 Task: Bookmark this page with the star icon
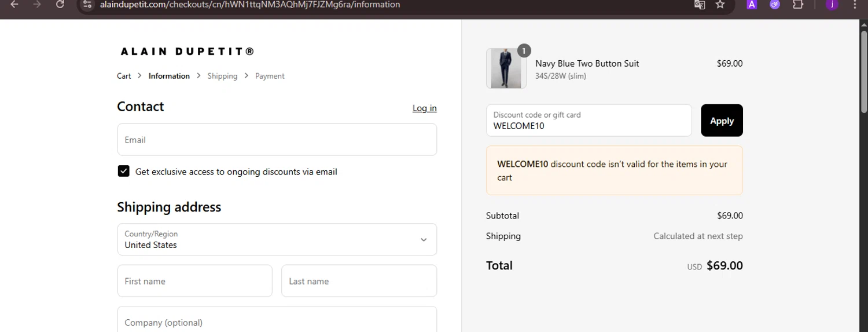[720, 5]
